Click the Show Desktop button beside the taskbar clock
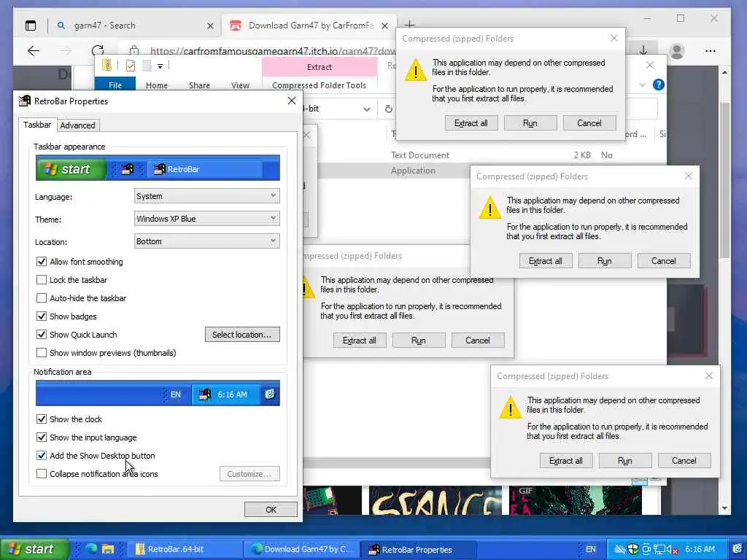Viewport: 747px width, 560px height. pyautogui.click(x=737, y=549)
